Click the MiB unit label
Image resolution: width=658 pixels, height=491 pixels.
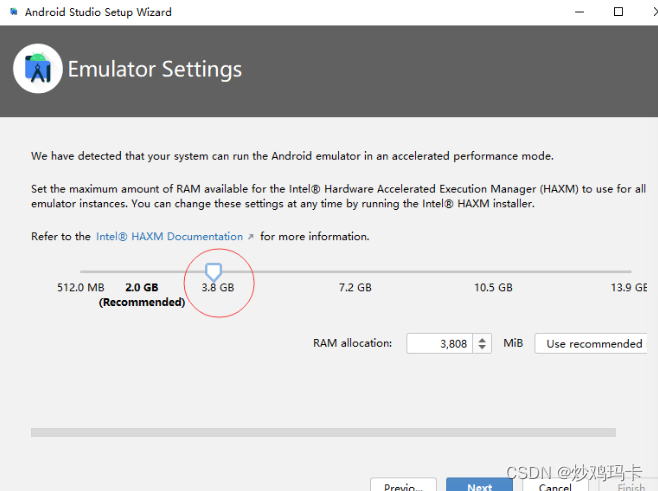tap(513, 343)
